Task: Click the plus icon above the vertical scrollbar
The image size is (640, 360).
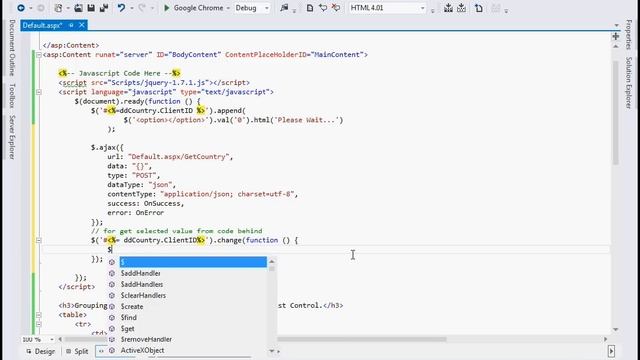Action: pos(616,37)
